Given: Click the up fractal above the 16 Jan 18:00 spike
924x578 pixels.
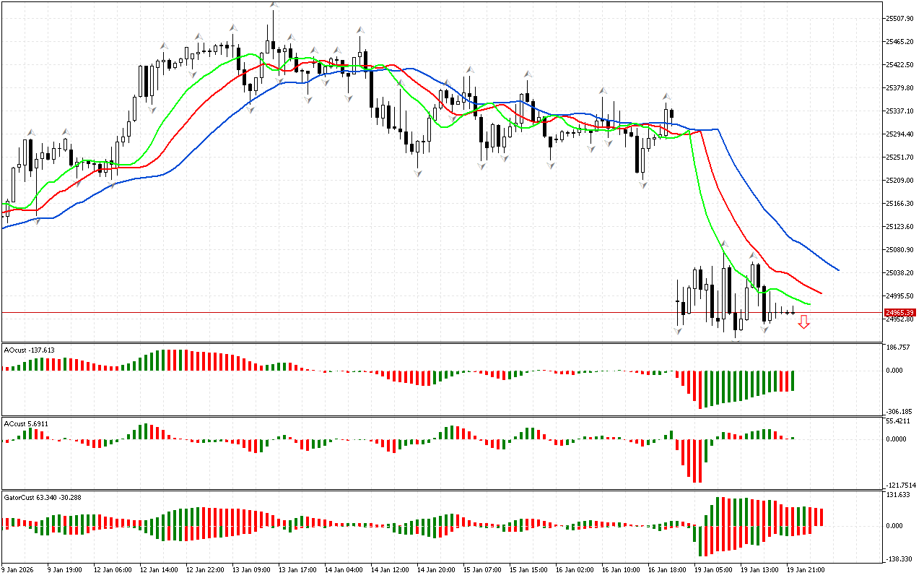Looking at the screenshot, I should [x=667, y=96].
